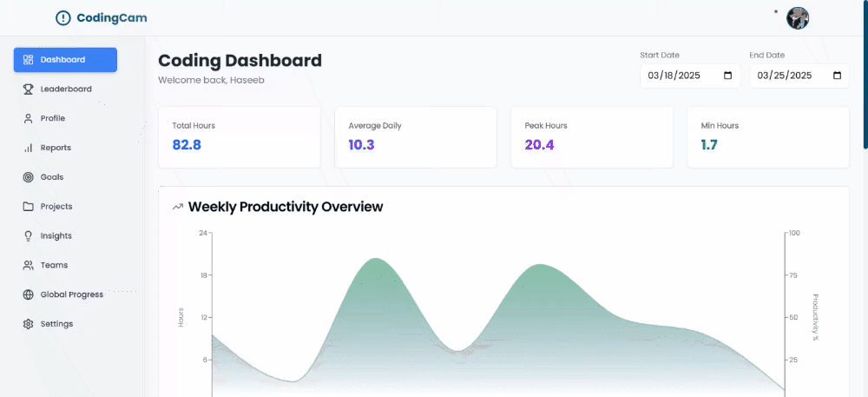The height and width of the screenshot is (397, 868).
Task: Click the Total Hours label
Action: 194,126
